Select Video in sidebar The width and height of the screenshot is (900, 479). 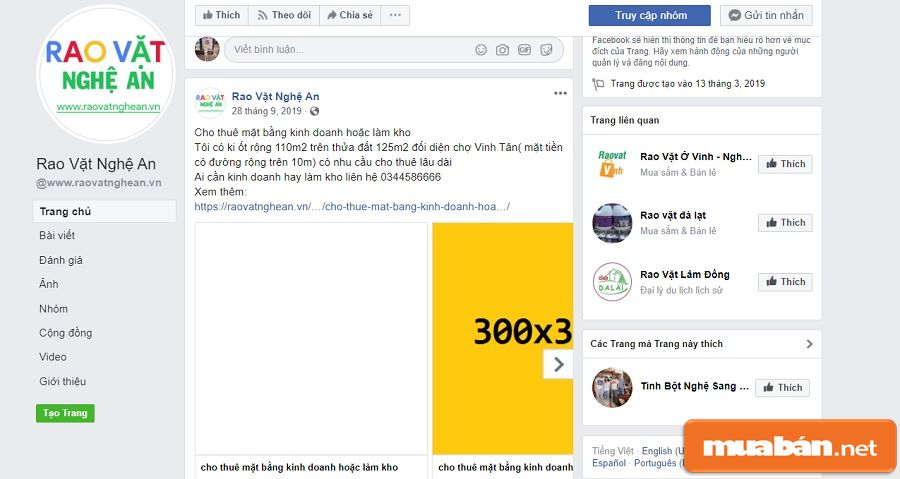coord(53,357)
